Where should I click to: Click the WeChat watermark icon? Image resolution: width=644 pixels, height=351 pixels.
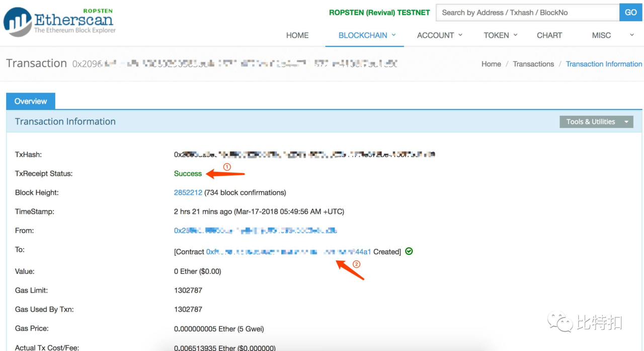[560, 322]
